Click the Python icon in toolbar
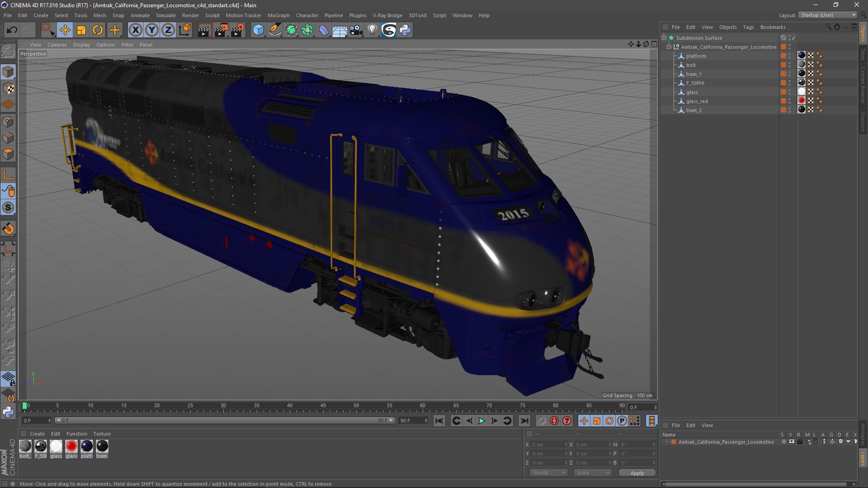Image resolution: width=868 pixels, height=488 pixels. click(x=405, y=30)
